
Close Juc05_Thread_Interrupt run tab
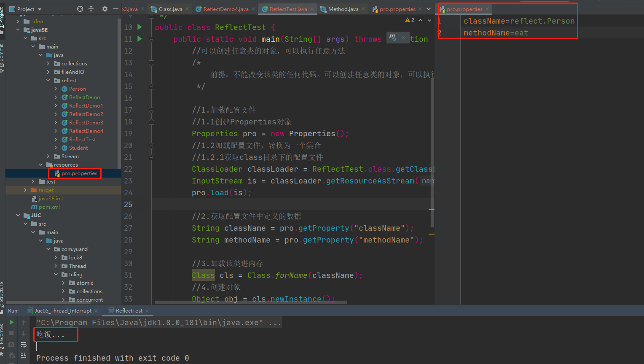point(96,311)
